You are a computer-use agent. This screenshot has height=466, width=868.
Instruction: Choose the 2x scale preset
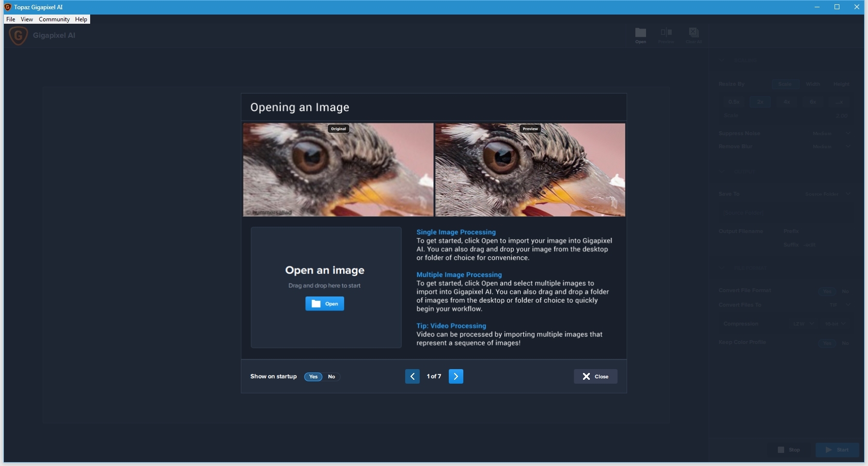760,102
